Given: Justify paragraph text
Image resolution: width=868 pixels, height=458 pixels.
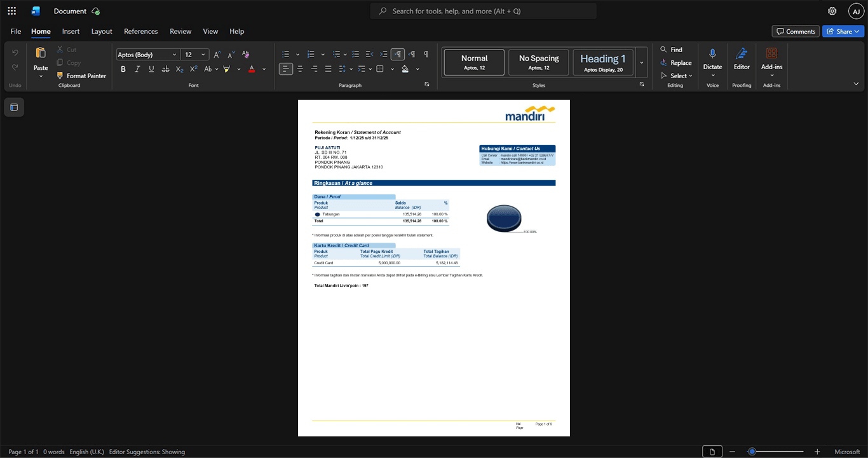Looking at the screenshot, I should click(x=328, y=69).
